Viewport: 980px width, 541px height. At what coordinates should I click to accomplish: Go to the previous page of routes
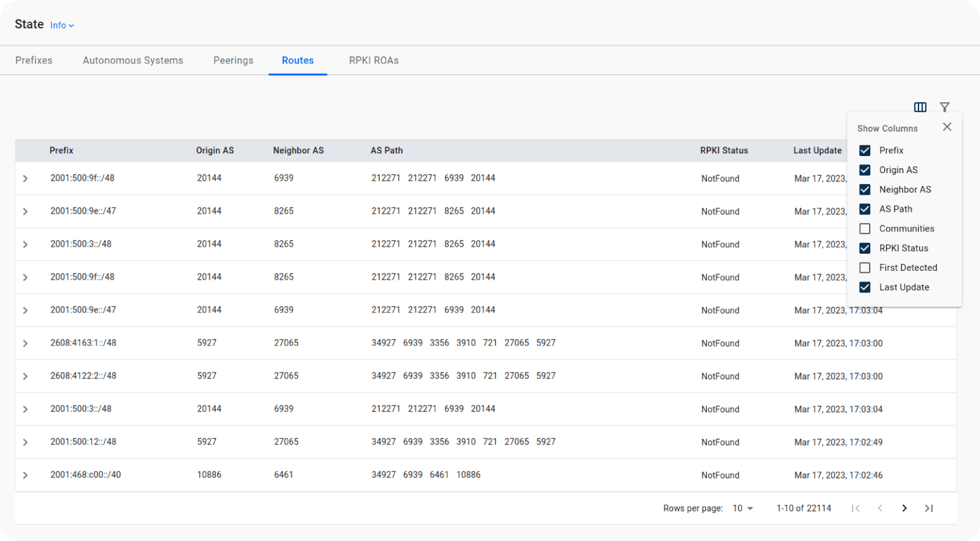[880, 508]
